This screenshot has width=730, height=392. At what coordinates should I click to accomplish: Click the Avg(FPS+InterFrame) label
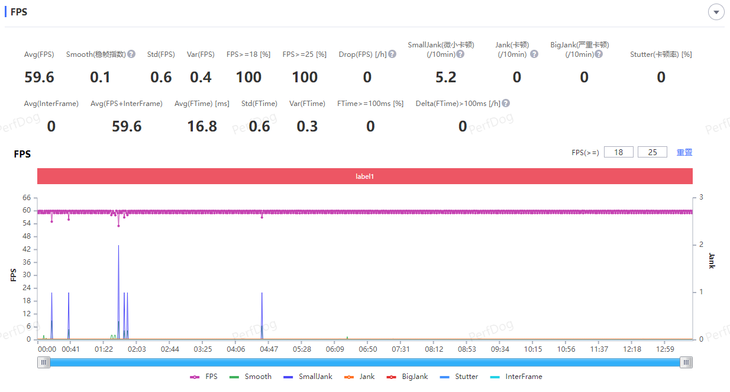(126, 103)
